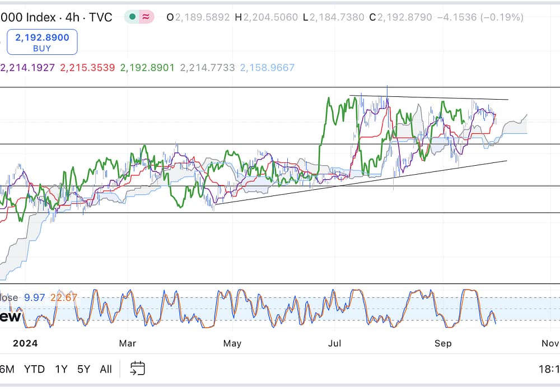Switch chart range to 1Y
The height and width of the screenshot is (392, 560).
coord(61,369)
